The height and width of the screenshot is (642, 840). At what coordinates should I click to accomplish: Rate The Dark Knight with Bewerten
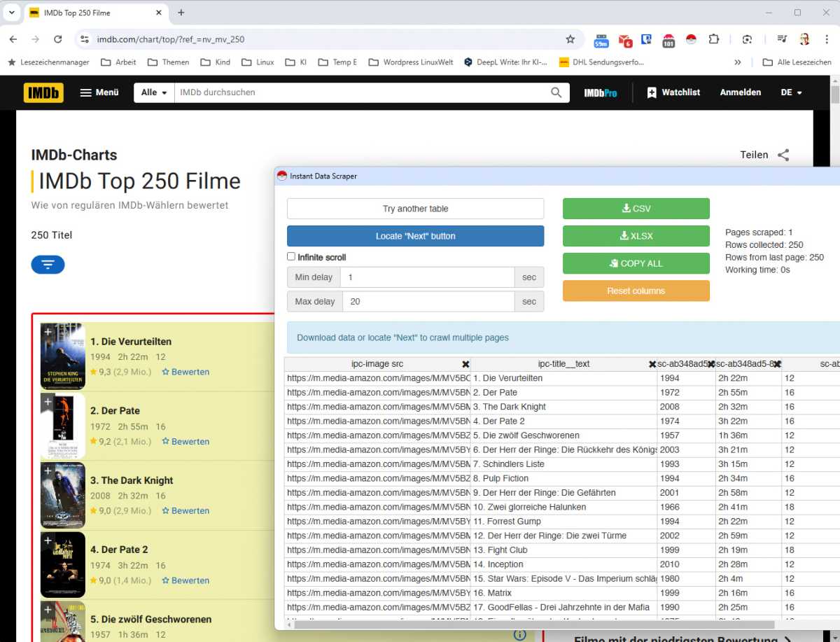[185, 510]
